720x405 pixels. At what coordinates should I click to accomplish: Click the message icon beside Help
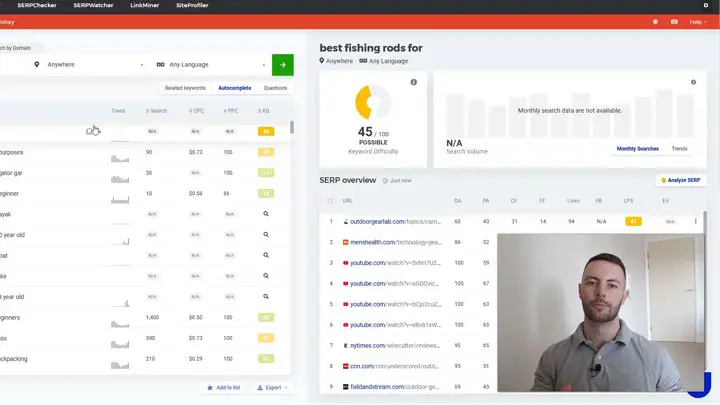[x=674, y=21]
